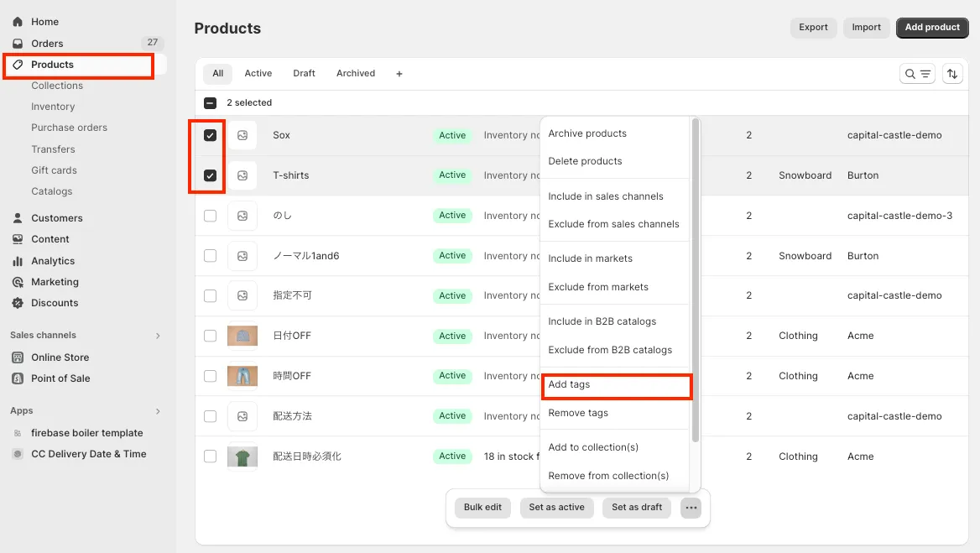
Task: Click the Marketing target icon
Action: click(x=18, y=282)
